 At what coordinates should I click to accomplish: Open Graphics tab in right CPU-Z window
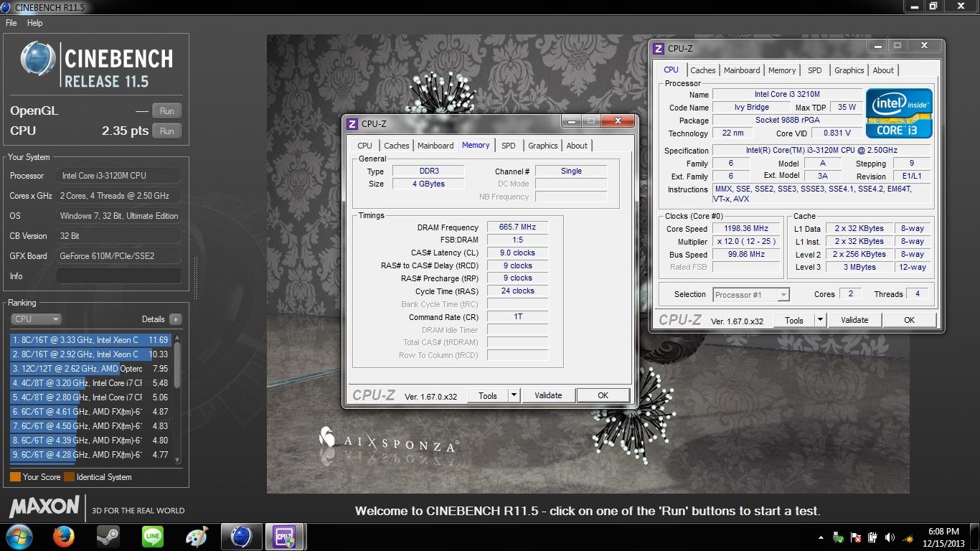point(849,70)
